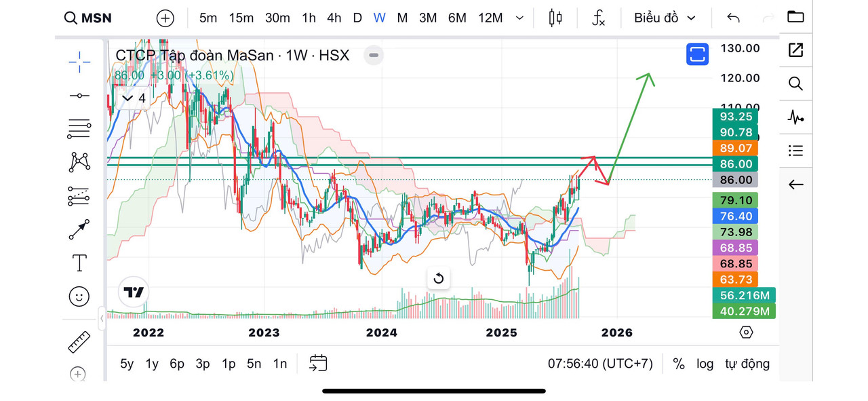Toggle percent scale mode
This screenshot has height=401, width=868.
[x=679, y=364]
